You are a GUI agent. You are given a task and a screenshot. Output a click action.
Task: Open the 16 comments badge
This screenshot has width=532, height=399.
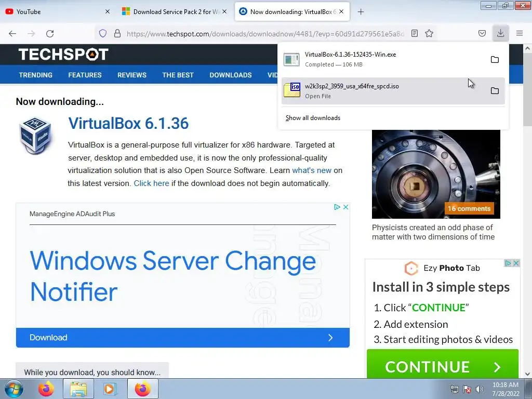point(469,209)
